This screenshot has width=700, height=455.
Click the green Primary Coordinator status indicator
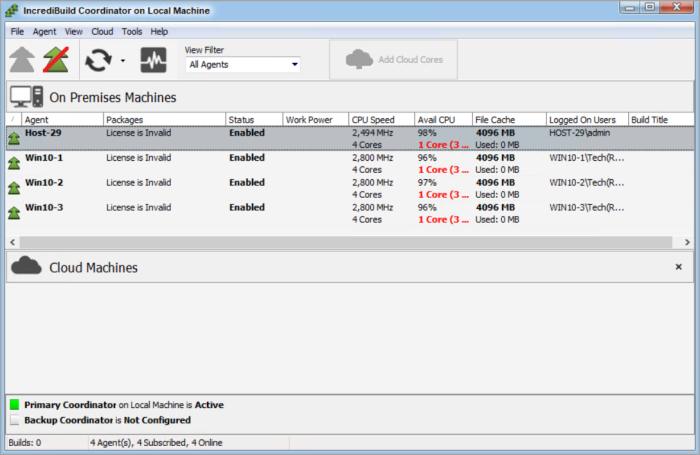pyautogui.click(x=15, y=405)
